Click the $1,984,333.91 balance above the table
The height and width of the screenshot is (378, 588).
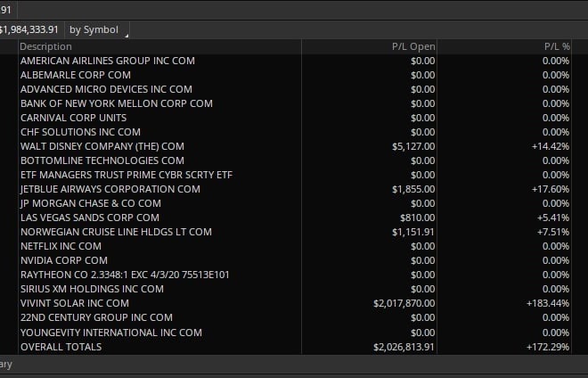pos(29,29)
